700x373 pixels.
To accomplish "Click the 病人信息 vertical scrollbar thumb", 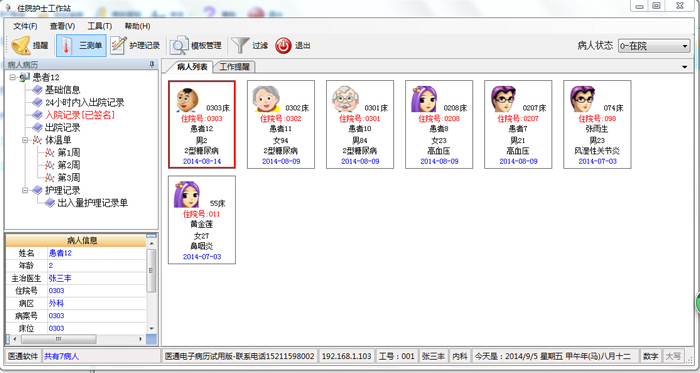I will tap(151, 271).
